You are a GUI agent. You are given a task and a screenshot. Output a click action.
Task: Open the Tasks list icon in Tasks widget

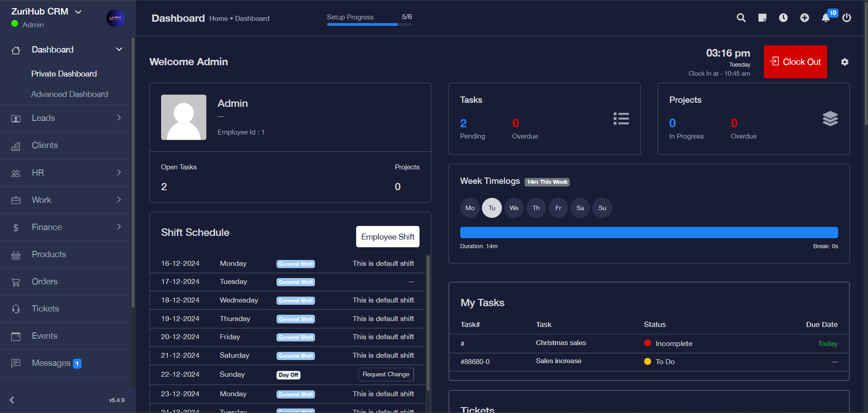click(621, 118)
